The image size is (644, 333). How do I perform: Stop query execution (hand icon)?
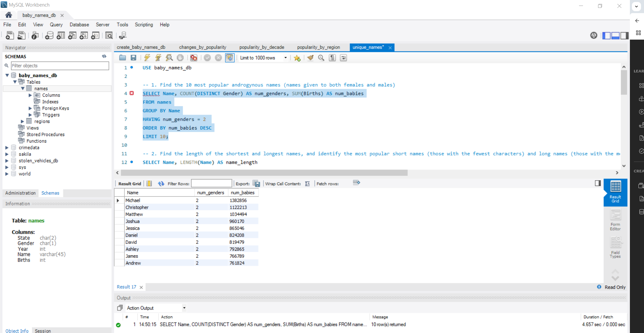180,58
